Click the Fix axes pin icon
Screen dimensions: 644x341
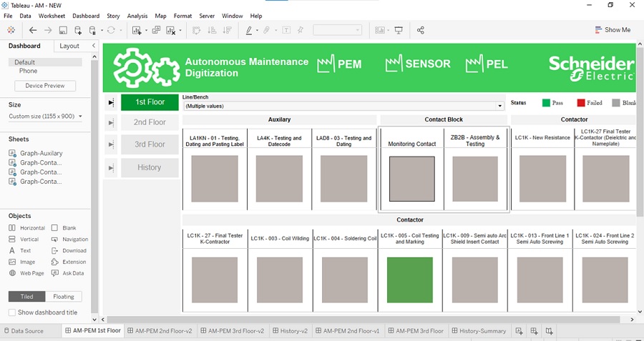coord(301,30)
